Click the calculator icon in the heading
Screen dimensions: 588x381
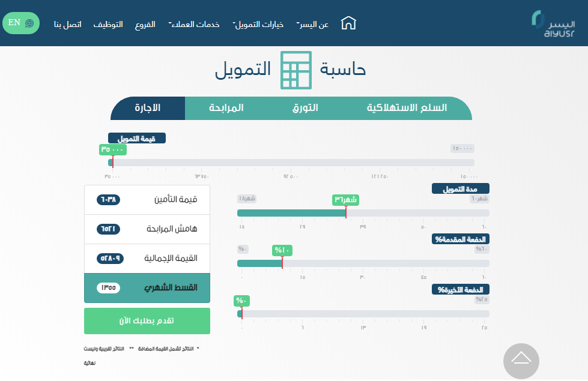tap(296, 70)
